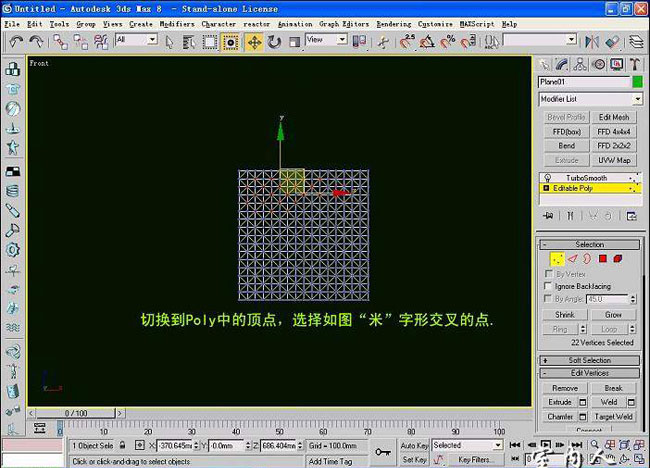Viewport: 650px width, 468px height.
Task: Click the FFD(box) modifier button
Action: (566, 132)
